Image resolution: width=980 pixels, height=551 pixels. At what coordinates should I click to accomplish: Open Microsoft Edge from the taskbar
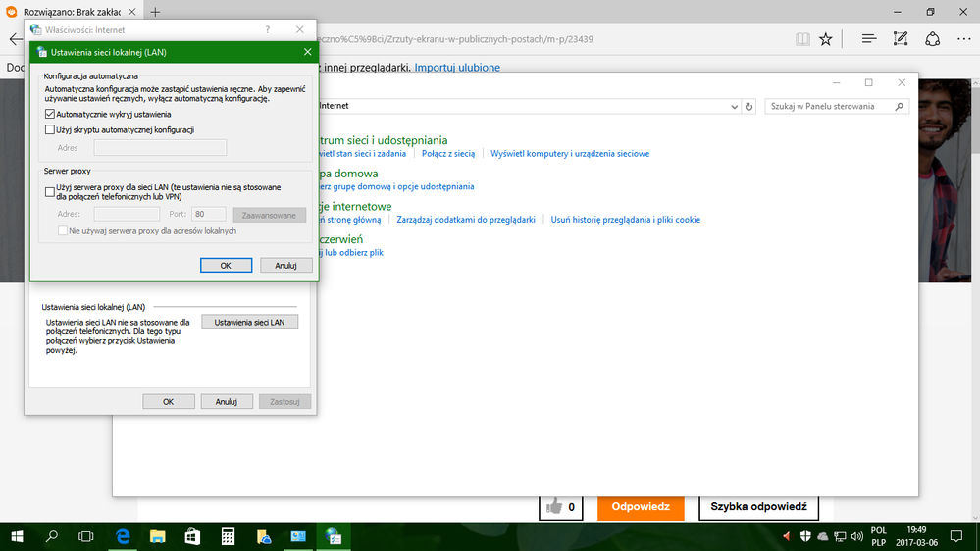click(x=124, y=536)
